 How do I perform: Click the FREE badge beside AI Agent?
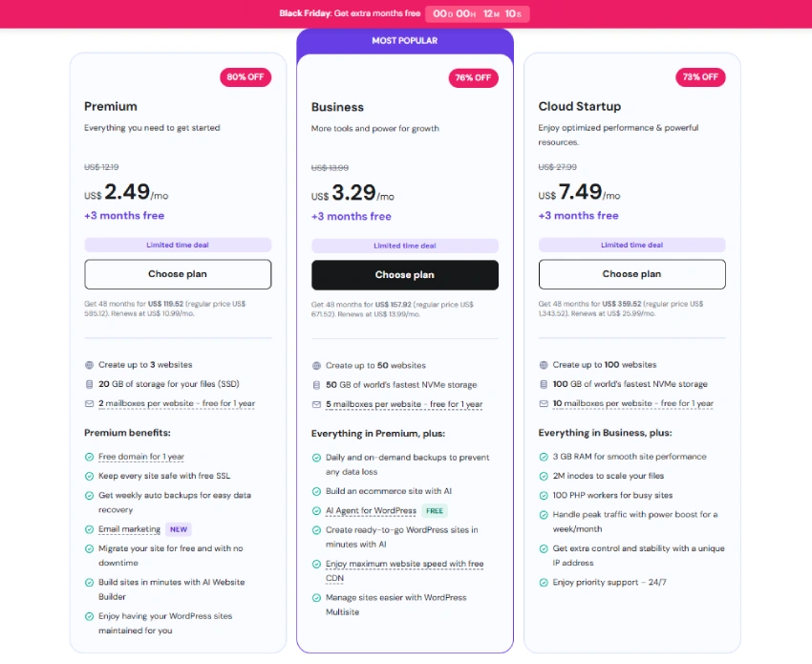[x=435, y=510]
